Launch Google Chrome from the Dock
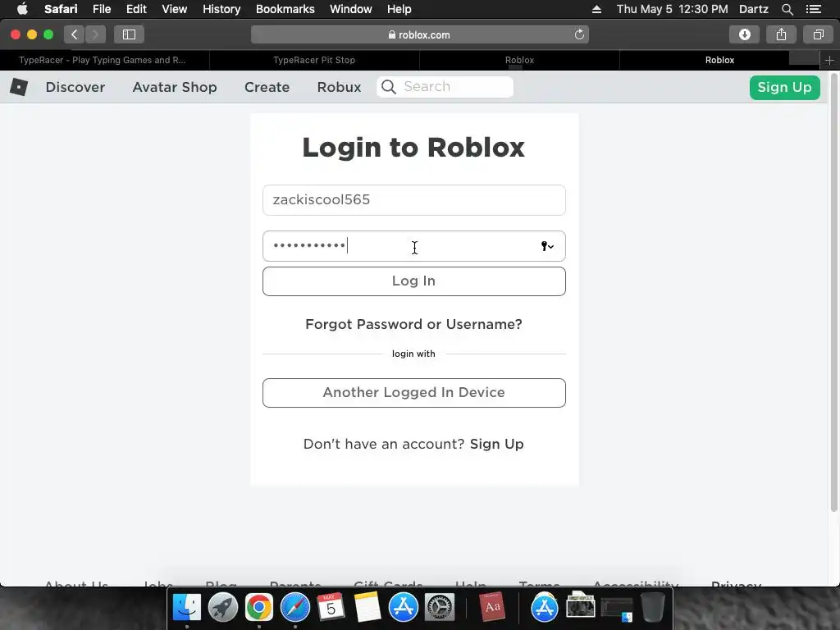 258,607
